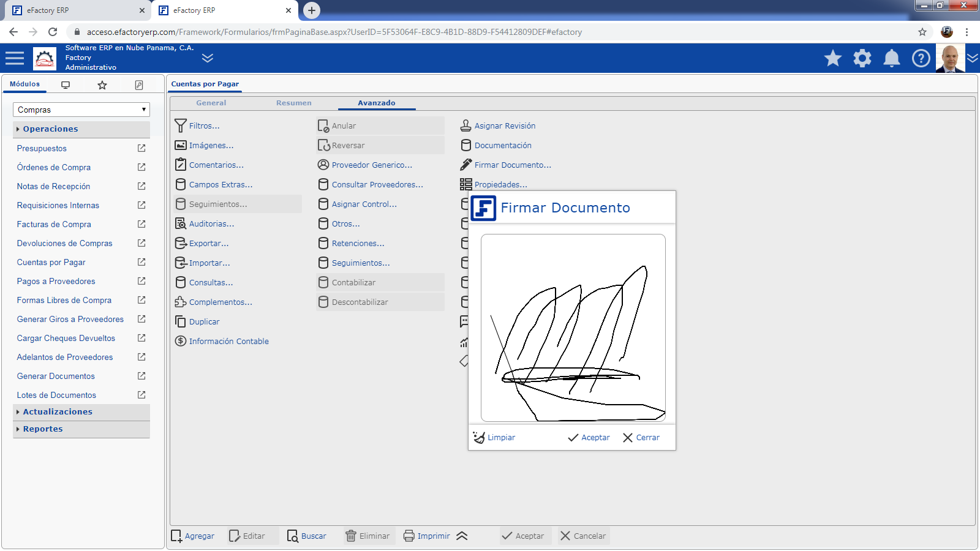The height and width of the screenshot is (551, 980).
Task: Click Agregar in the bottom toolbar
Action: coord(193,536)
